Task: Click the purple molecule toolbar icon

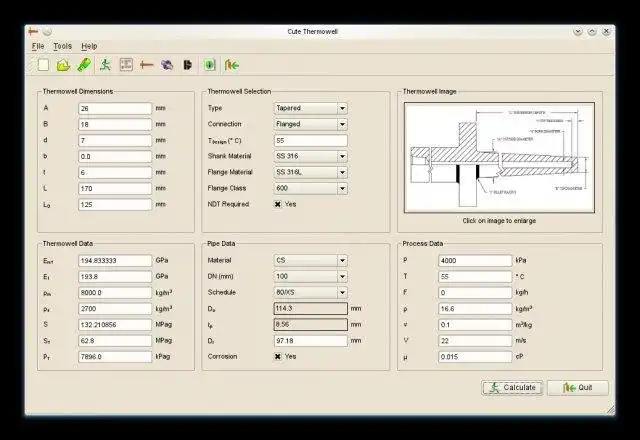Action: (167, 65)
